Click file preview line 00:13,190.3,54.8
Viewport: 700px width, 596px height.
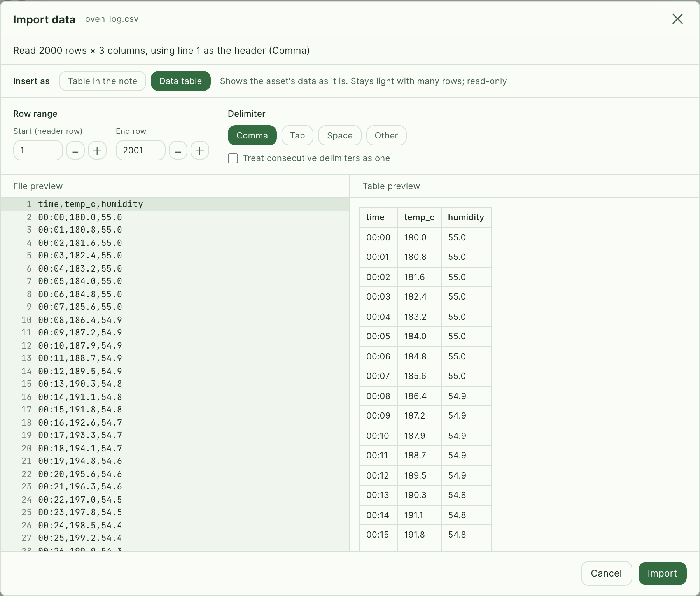(175, 384)
